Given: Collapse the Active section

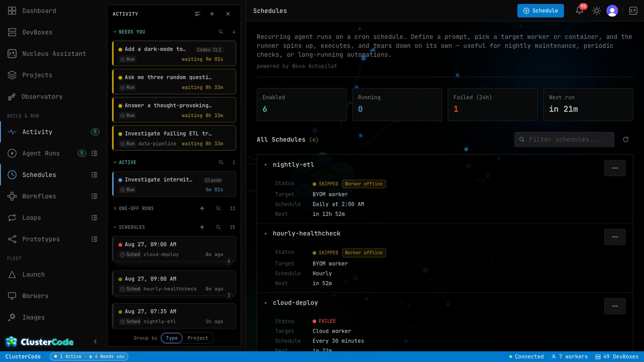Looking at the screenshot, I should [x=125, y=162].
